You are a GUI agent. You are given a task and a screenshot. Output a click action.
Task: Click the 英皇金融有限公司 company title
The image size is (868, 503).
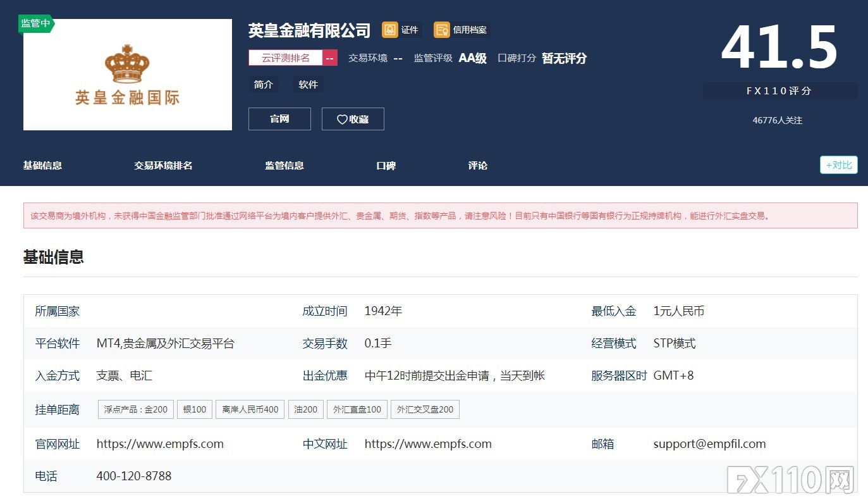point(309,30)
